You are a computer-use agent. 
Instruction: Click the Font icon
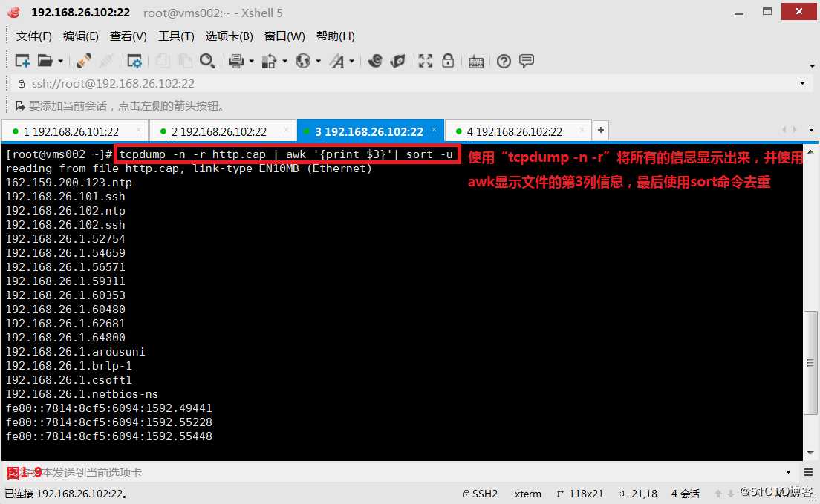tap(337, 61)
